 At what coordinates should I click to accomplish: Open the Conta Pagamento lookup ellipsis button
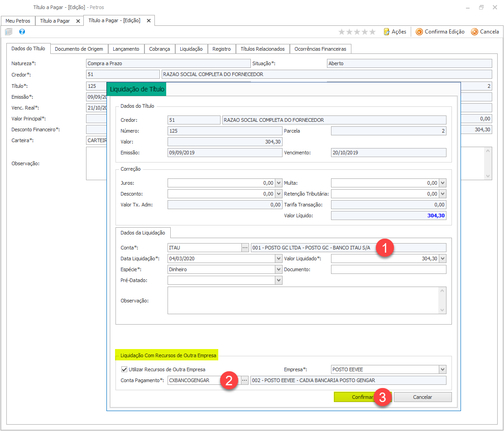point(245,380)
